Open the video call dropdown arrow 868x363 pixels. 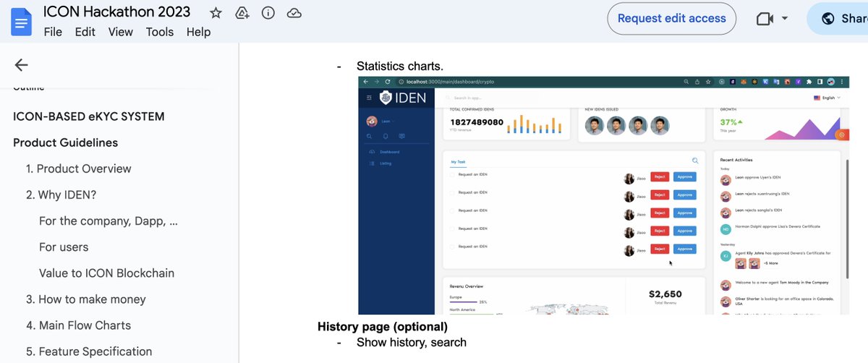[x=785, y=19]
